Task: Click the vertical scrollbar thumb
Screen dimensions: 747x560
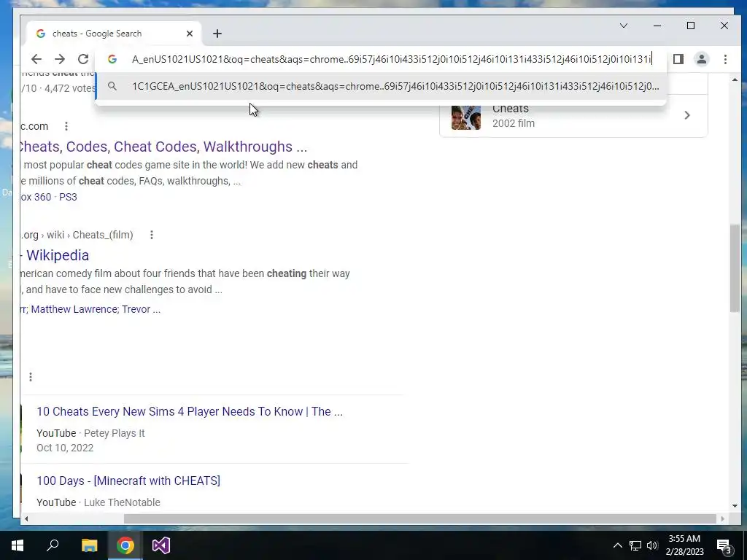Action: tap(735, 268)
